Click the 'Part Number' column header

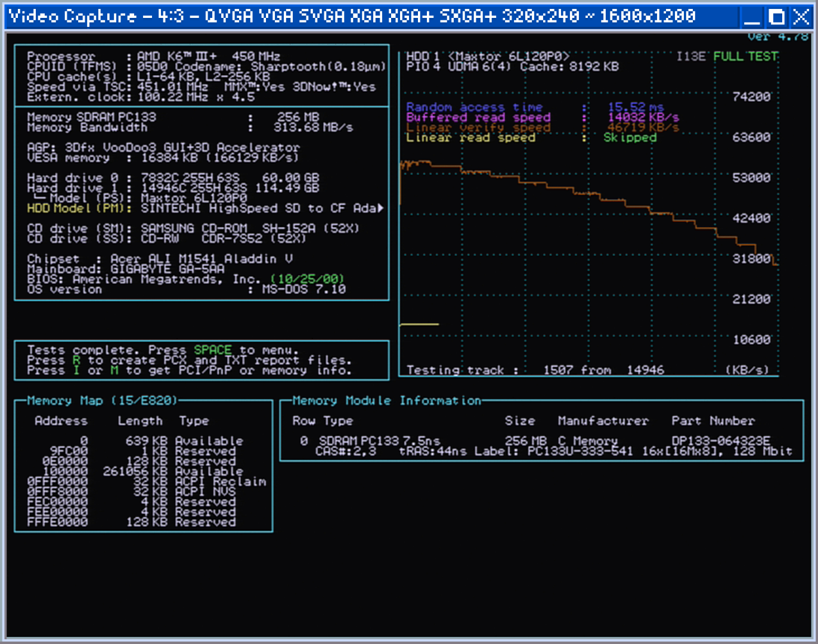click(x=713, y=421)
